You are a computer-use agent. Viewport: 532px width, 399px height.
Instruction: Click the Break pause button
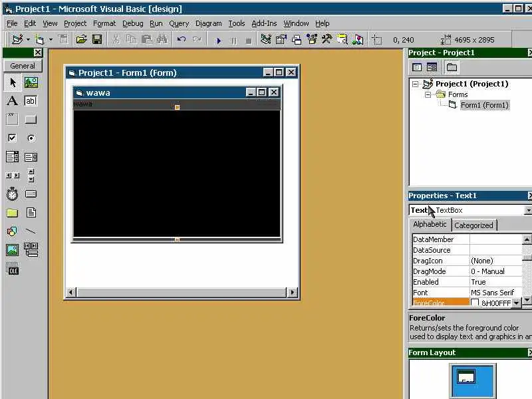click(234, 41)
